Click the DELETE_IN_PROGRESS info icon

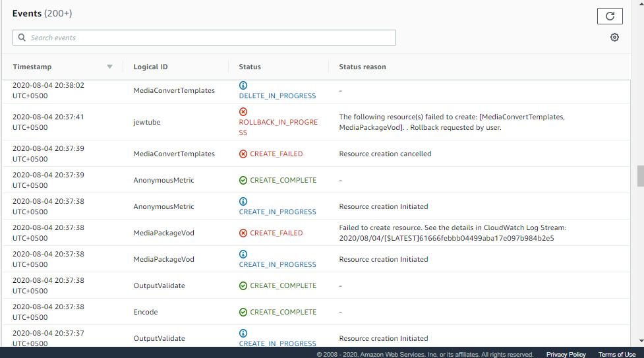[243, 85]
